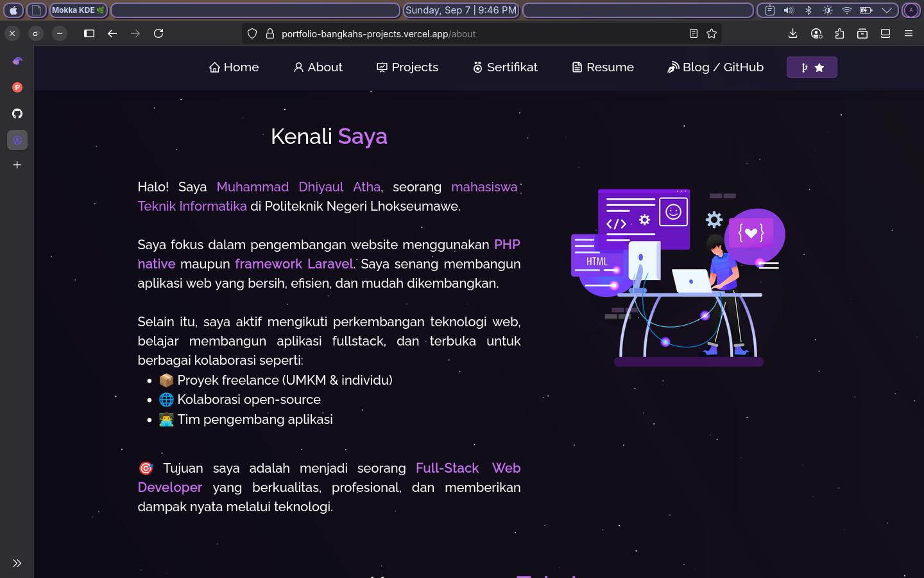
Task: Select the Product Hunt pinned tab icon
Action: [17, 87]
